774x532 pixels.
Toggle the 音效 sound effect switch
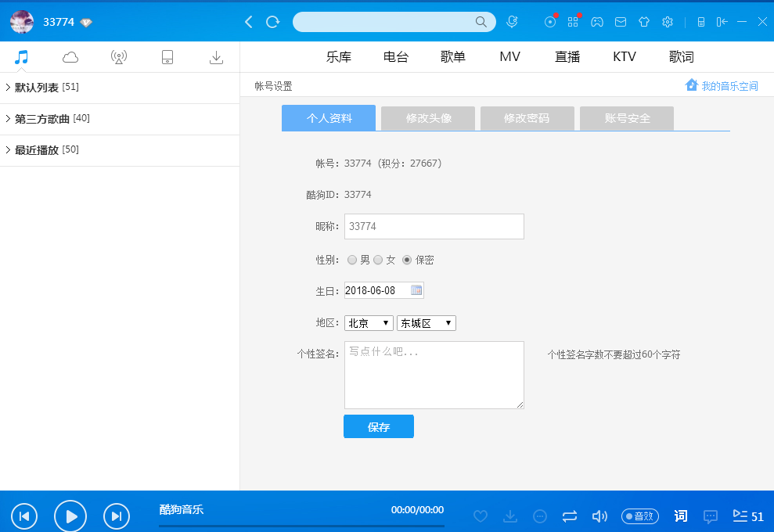click(x=639, y=516)
